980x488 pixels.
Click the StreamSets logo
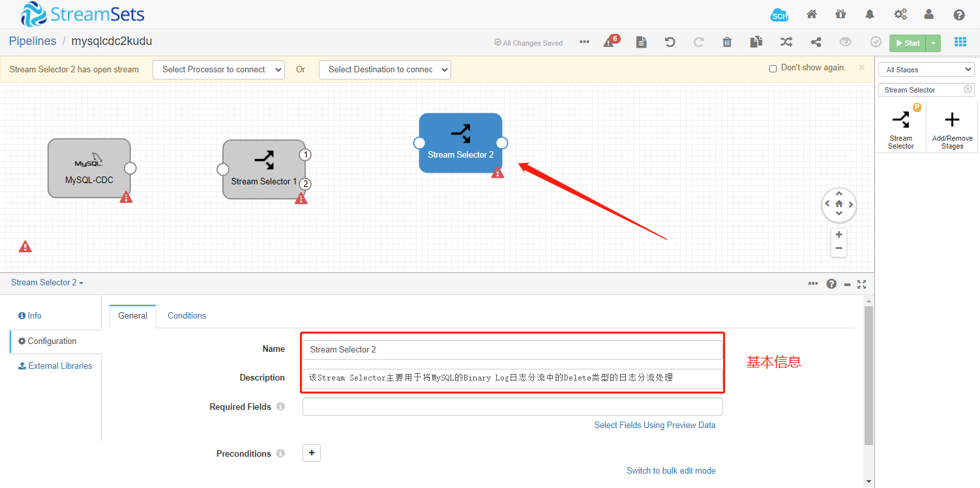(x=82, y=14)
